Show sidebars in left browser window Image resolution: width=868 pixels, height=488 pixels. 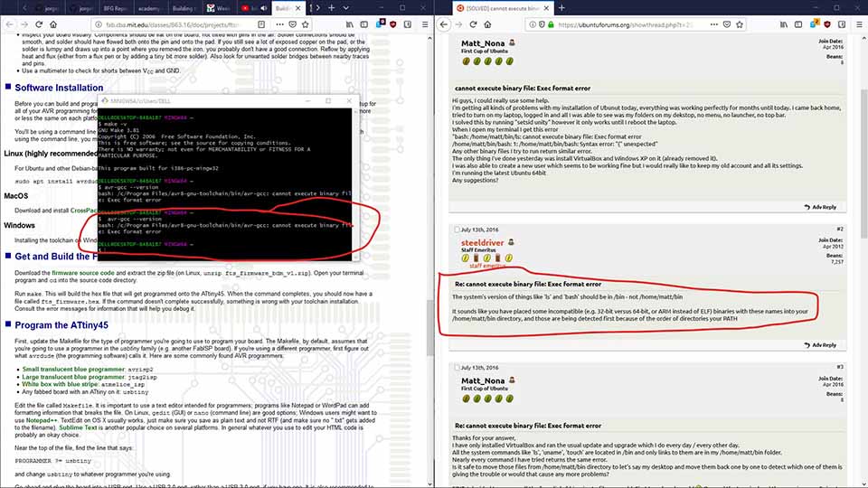click(x=363, y=24)
